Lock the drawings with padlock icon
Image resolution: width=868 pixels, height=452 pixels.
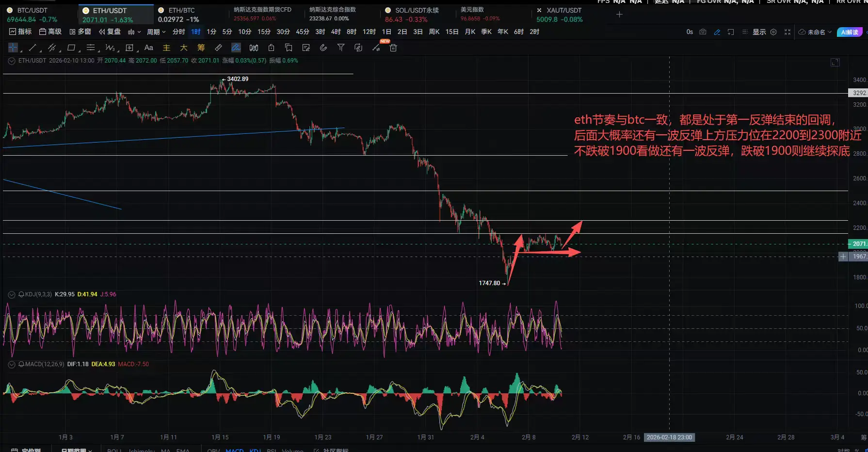point(271,48)
